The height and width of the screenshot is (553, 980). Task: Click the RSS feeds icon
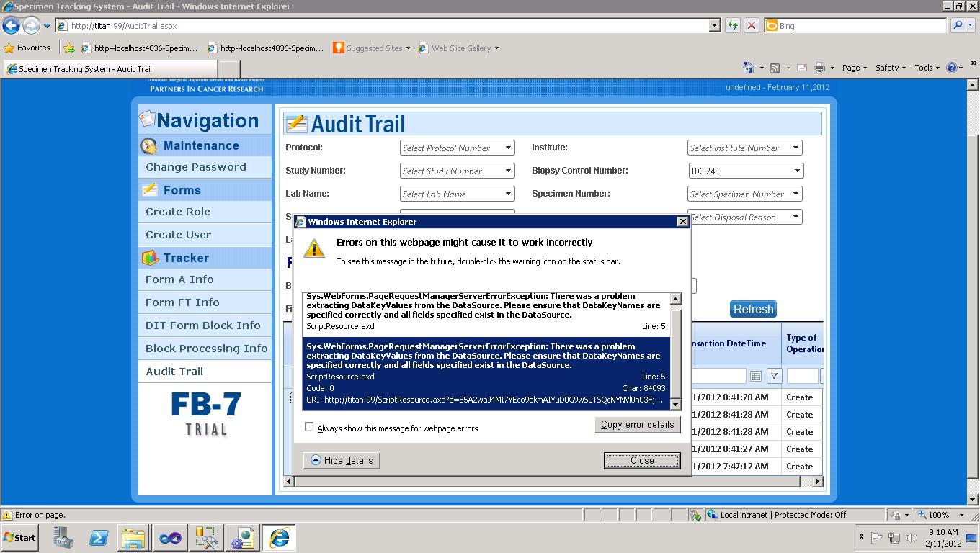pyautogui.click(x=775, y=68)
